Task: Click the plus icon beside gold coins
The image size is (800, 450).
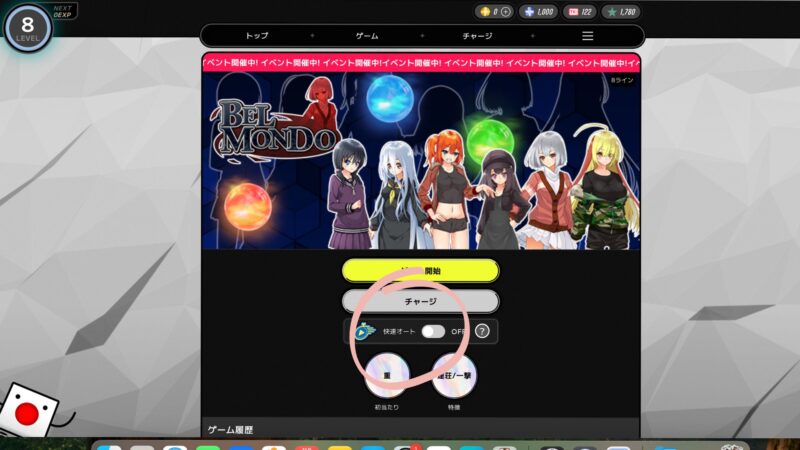Action: (x=505, y=12)
